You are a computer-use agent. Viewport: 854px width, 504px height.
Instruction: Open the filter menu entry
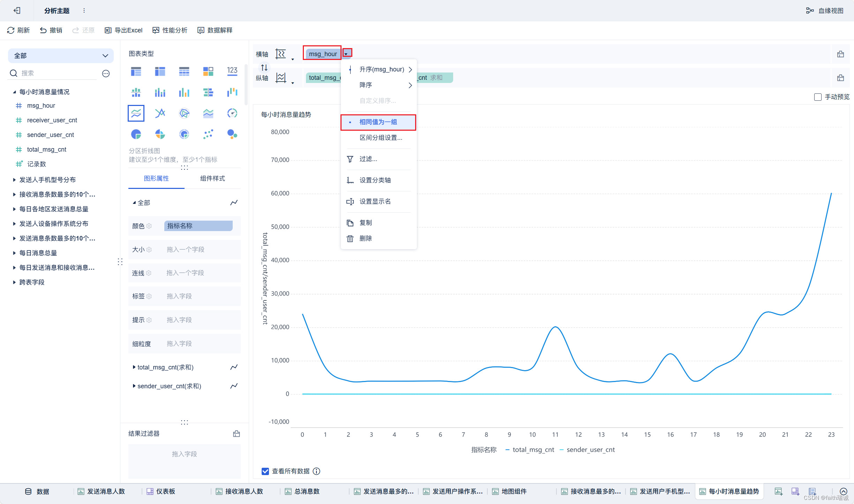click(368, 159)
